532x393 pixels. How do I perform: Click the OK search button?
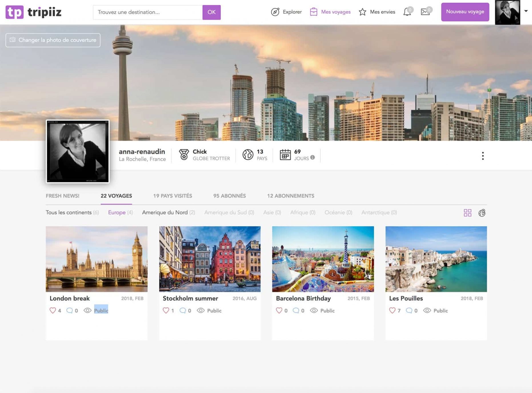pyautogui.click(x=211, y=12)
